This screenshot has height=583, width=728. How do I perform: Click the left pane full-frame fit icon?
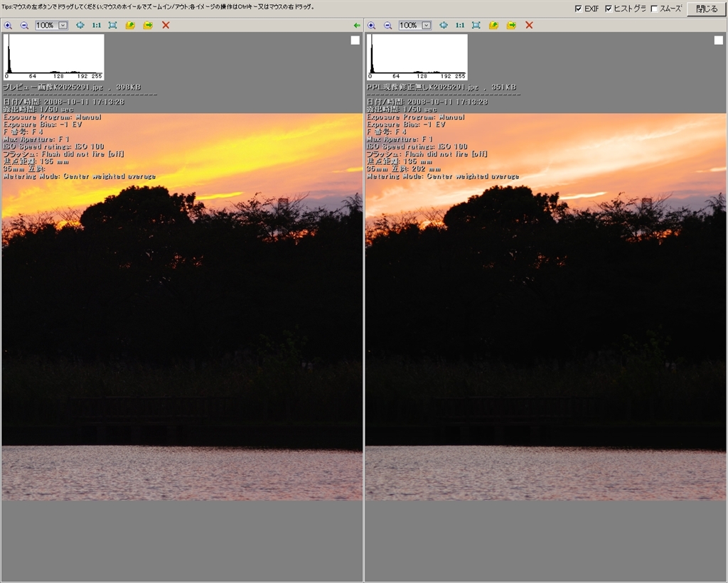coord(112,25)
